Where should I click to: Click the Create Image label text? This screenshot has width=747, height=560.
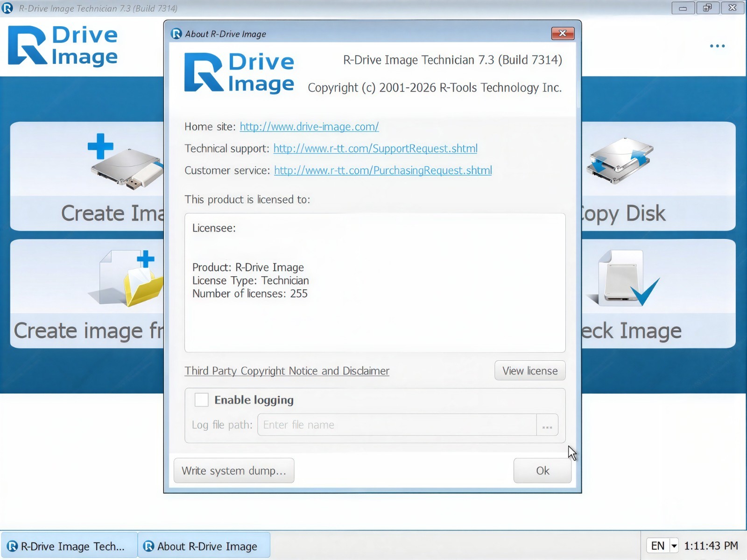(113, 213)
